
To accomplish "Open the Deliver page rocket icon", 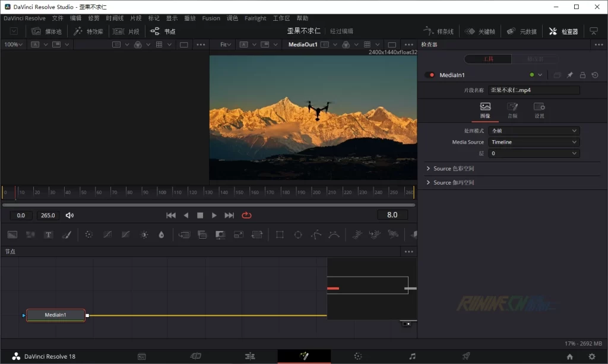I will pyautogui.click(x=466, y=356).
